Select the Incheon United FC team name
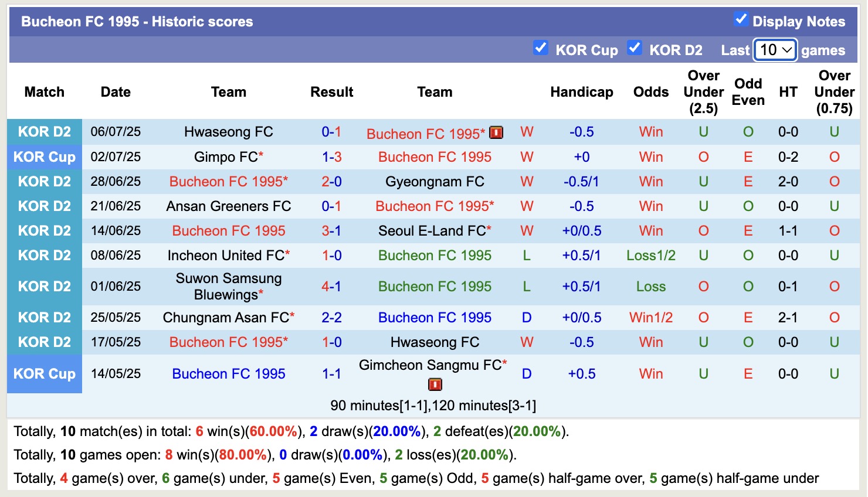This screenshot has width=868, height=497. [228, 255]
